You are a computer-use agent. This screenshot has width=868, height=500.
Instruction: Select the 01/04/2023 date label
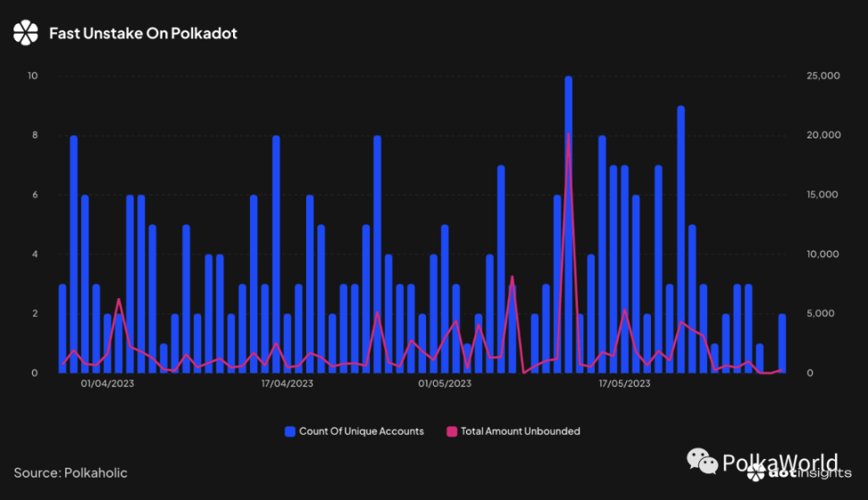(x=107, y=383)
